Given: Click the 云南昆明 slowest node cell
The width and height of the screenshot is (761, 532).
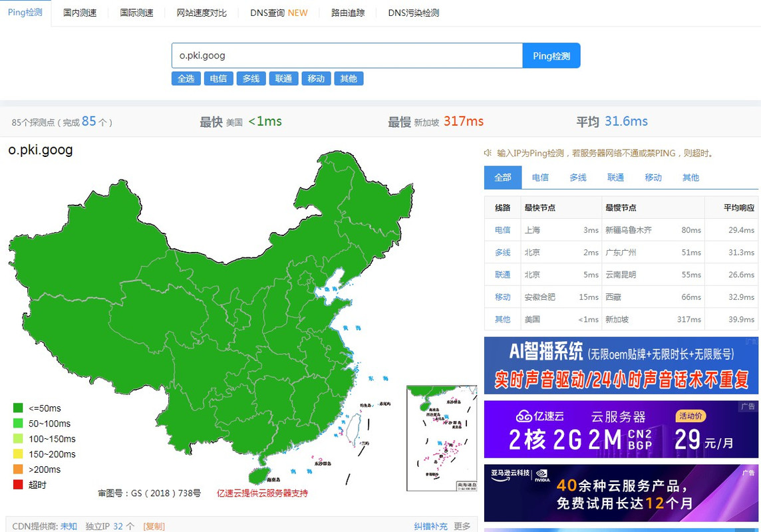Looking at the screenshot, I should point(621,275).
